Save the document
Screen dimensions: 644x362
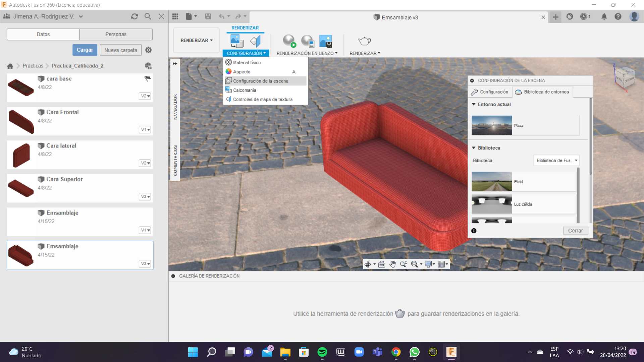click(208, 16)
